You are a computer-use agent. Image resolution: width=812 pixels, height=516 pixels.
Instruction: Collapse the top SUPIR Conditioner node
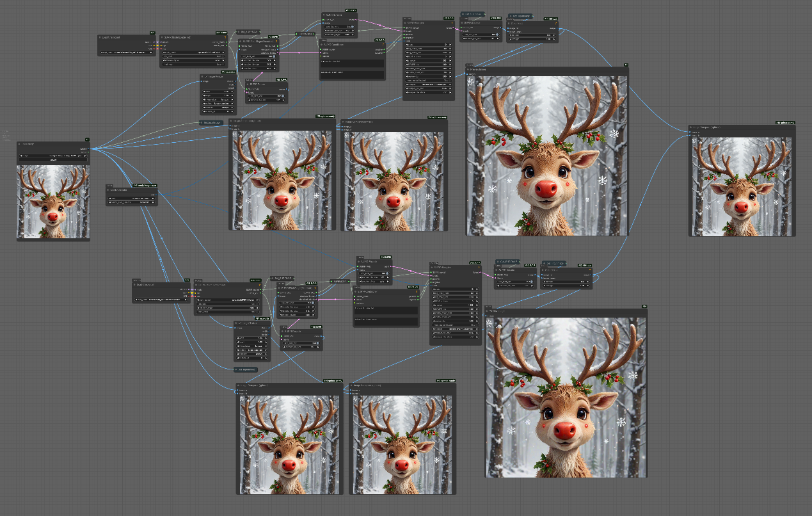tap(321, 44)
